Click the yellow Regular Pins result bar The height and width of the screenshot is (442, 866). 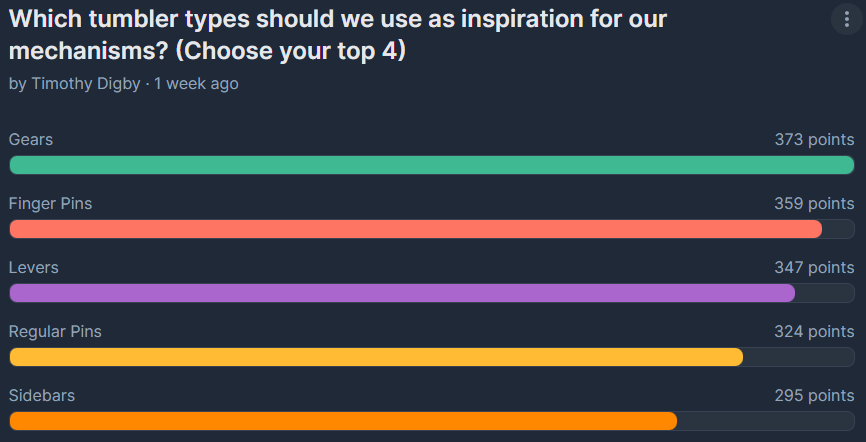pos(376,357)
